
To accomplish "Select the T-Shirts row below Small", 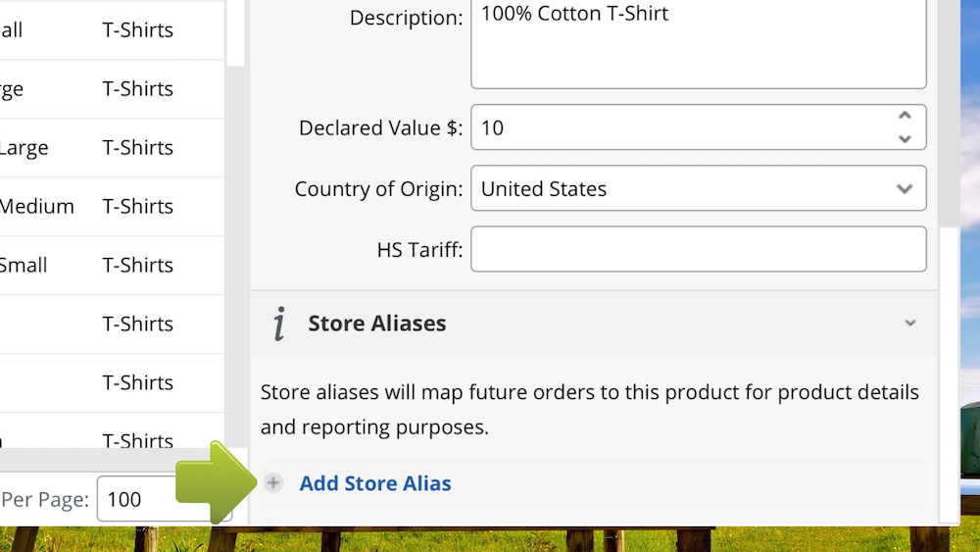I will click(x=112, y=324).
